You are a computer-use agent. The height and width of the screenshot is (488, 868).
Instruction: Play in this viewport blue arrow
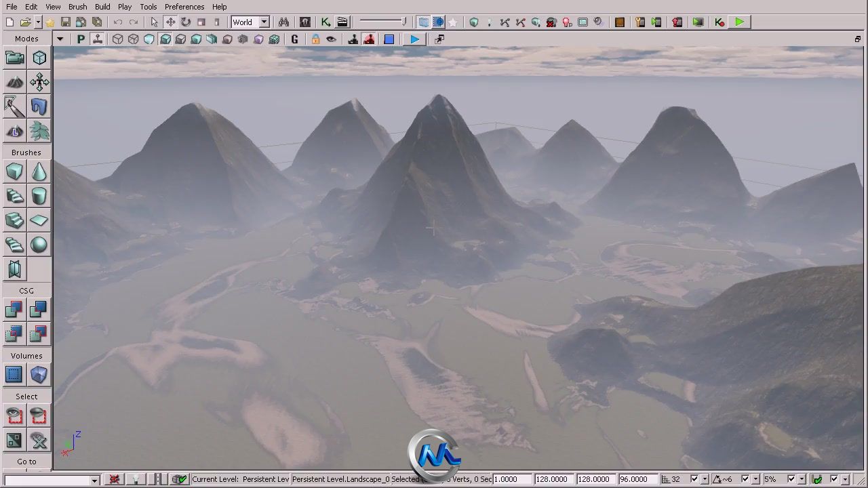[414, 39]
